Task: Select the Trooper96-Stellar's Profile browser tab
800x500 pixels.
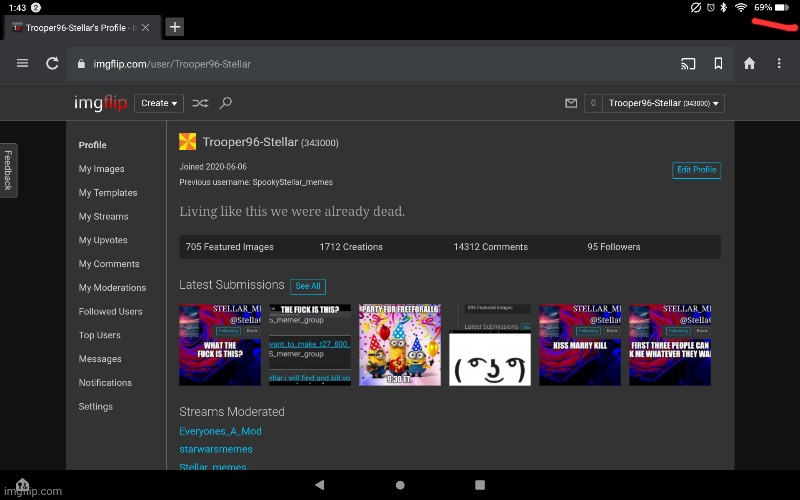Action: point(82,28)
